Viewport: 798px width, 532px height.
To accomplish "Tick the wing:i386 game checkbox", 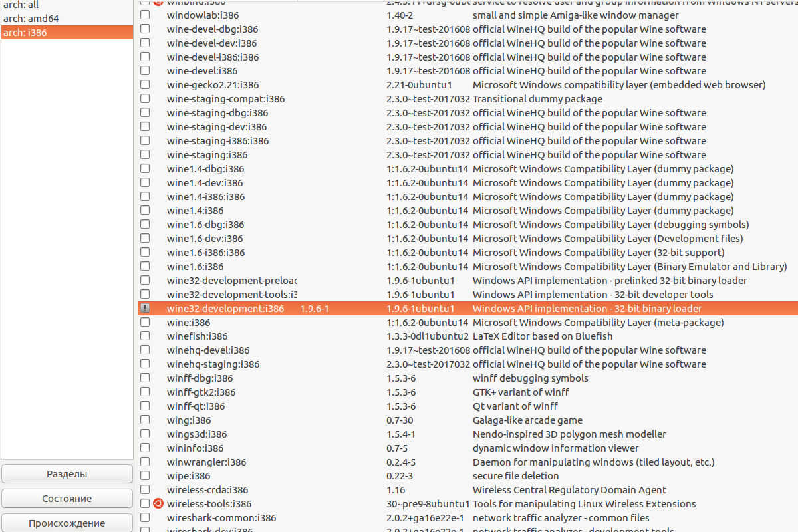I will (145, 420).
